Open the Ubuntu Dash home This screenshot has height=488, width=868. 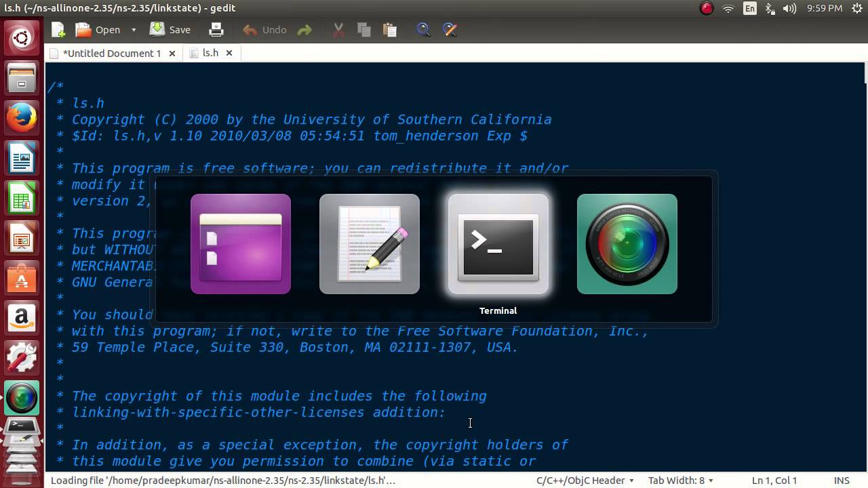pyautogui.click(x=22, y=38)
